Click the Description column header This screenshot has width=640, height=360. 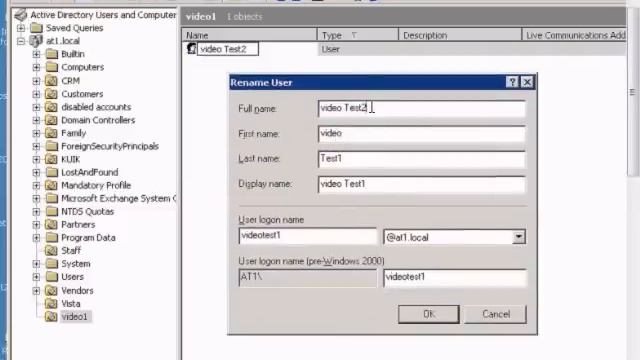tap(460, 35)
